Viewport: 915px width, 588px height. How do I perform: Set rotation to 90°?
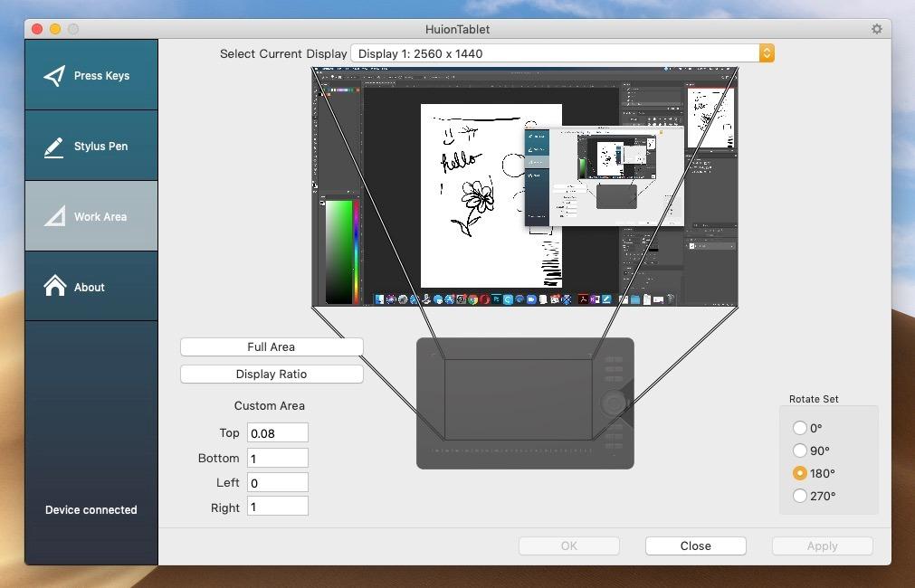800,450
